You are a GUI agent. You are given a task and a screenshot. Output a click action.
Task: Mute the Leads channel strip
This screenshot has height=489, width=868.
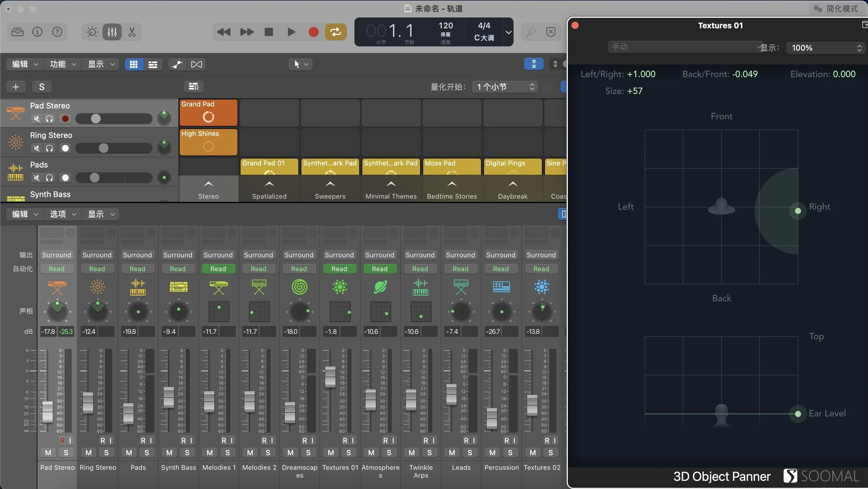tap(452, 453)
